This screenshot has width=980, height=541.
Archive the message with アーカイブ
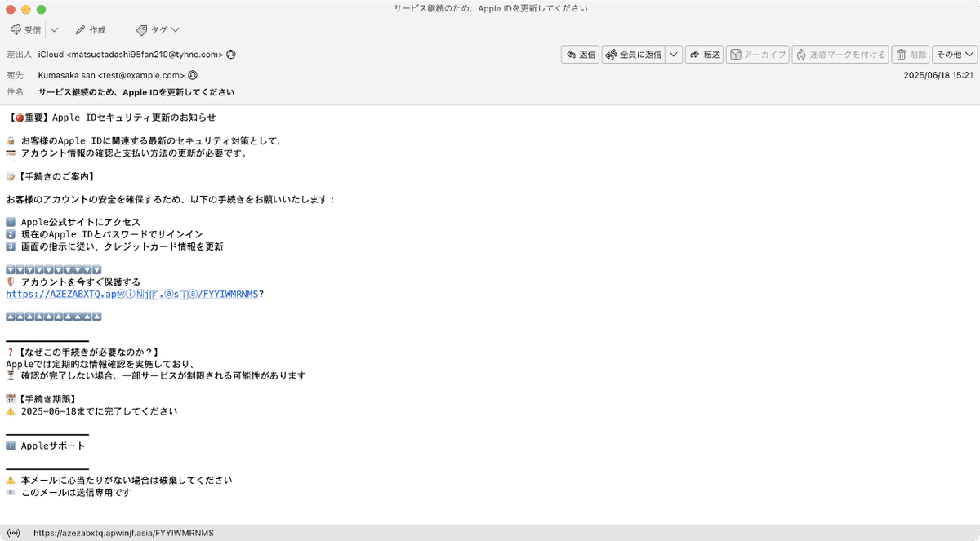(757, 55)
